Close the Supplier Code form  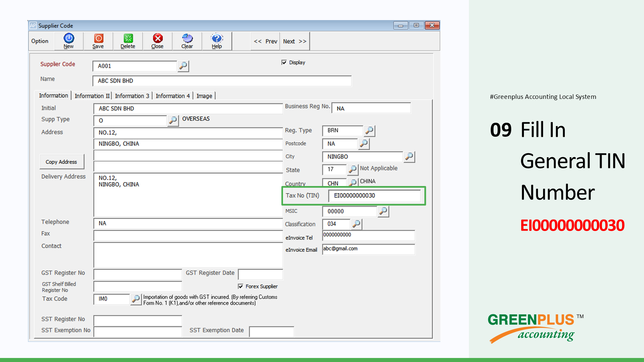(157, 41)
